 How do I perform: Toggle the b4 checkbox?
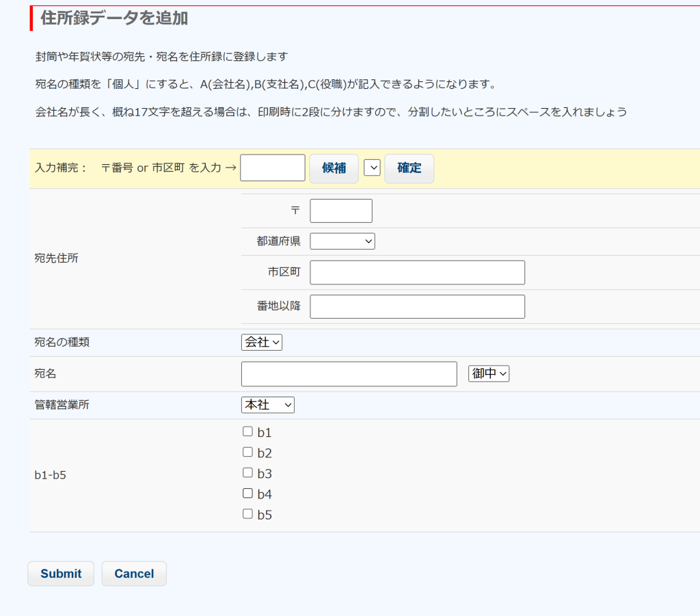pos(247,493)
